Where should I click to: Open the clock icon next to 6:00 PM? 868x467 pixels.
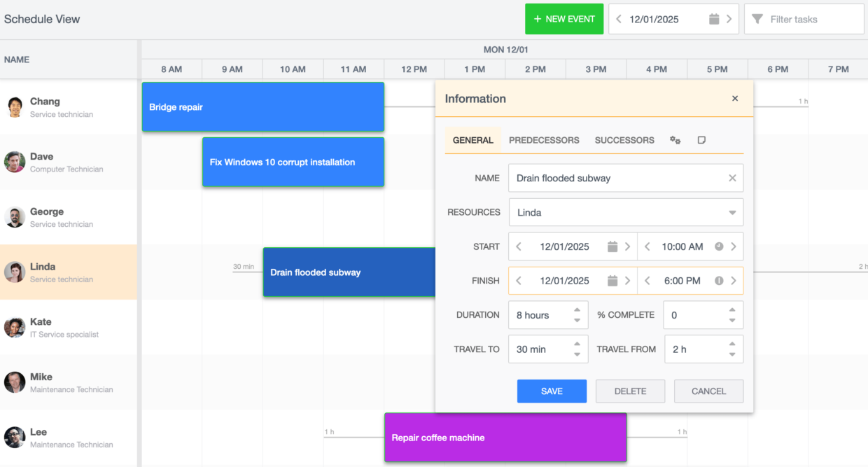(x=718, y=281)
